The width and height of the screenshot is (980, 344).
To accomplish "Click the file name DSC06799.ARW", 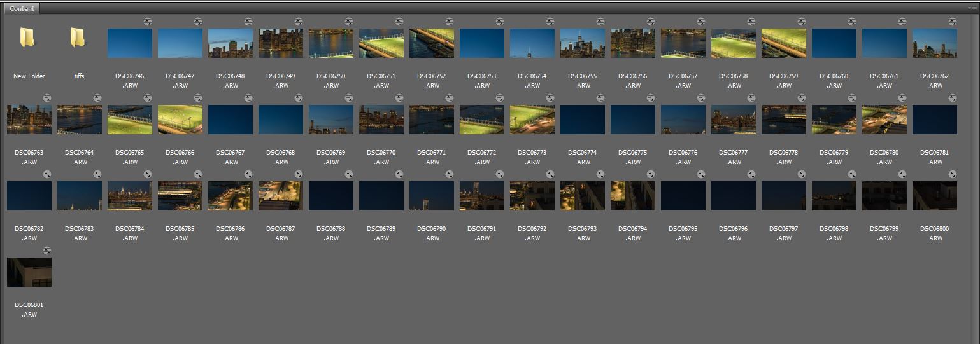I will (x=884, y=233).
